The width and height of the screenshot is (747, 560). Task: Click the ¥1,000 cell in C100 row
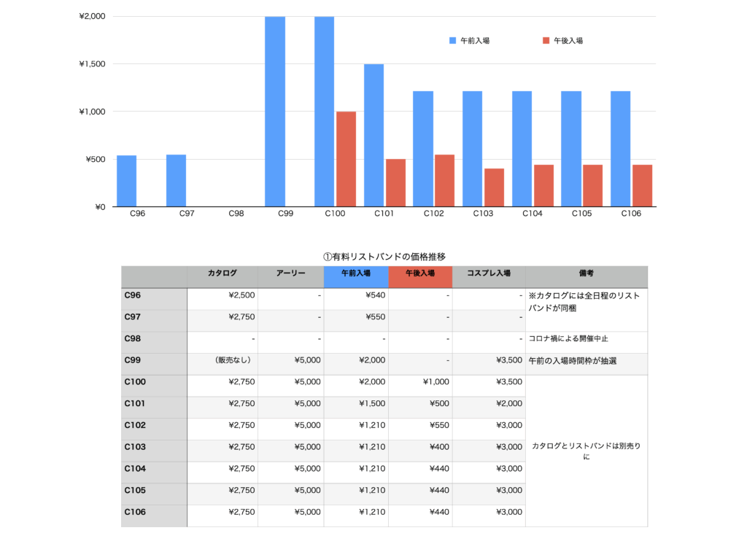coord(435,381)
